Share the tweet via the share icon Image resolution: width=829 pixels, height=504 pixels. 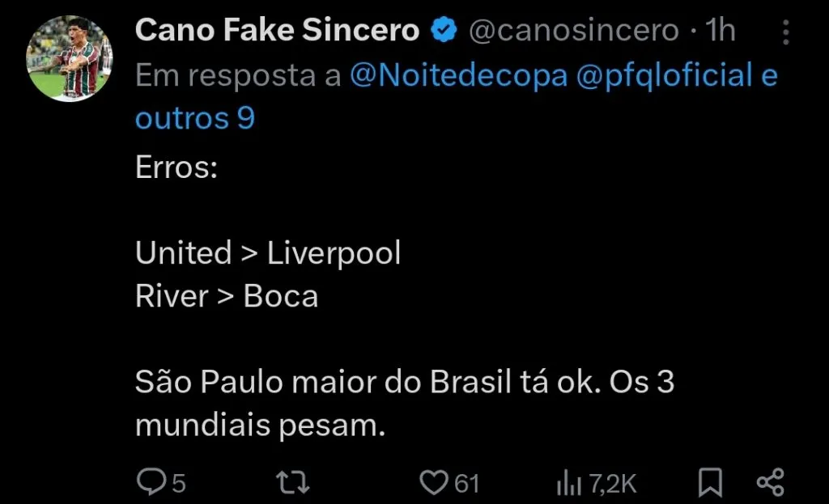[769, 481]
